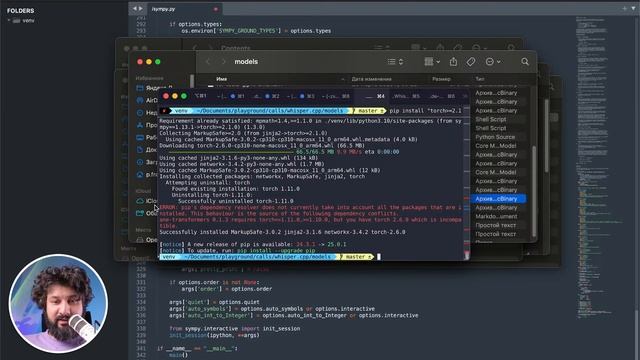Select Загрузки in Finder sidebar
Viewport: 640px width, 360px height.
(147, 162)
